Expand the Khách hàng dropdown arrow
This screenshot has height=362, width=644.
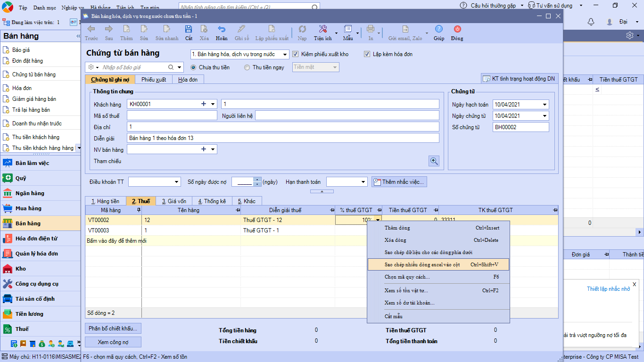[213, 104]
